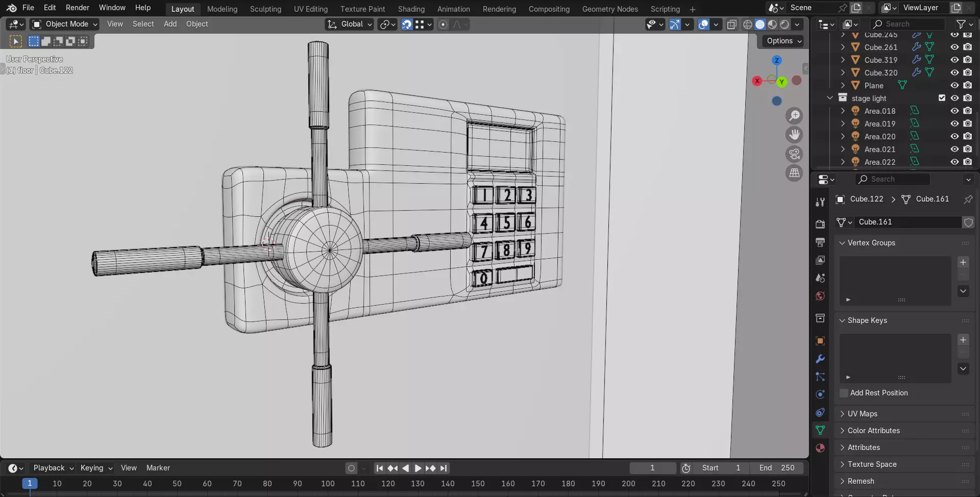980x497 pixels.
Task: Add a new shape key
Action: click(x=963, y=340)
